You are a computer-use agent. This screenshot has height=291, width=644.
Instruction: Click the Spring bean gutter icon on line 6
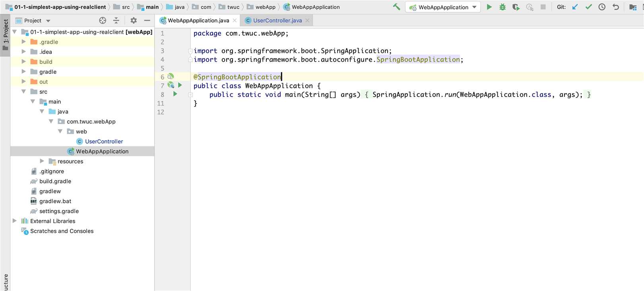tap(171, 76)
